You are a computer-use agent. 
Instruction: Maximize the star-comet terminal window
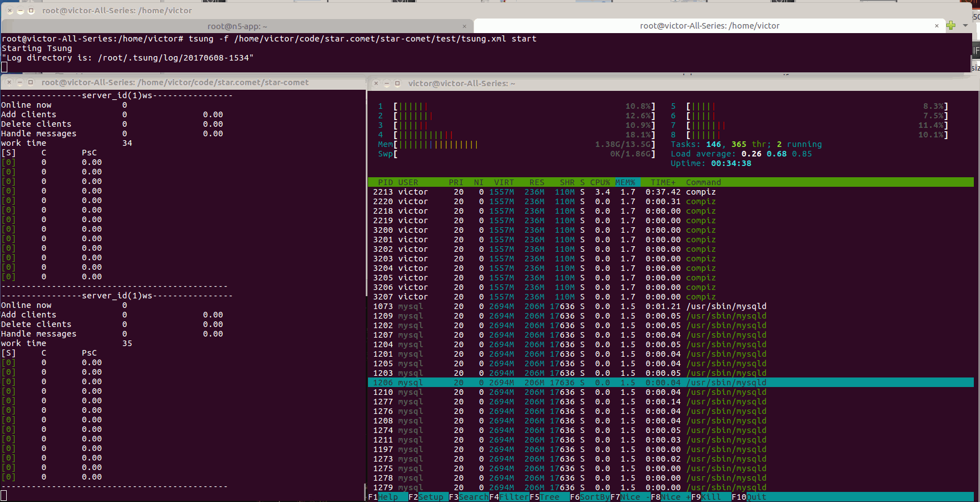[31, 82]
